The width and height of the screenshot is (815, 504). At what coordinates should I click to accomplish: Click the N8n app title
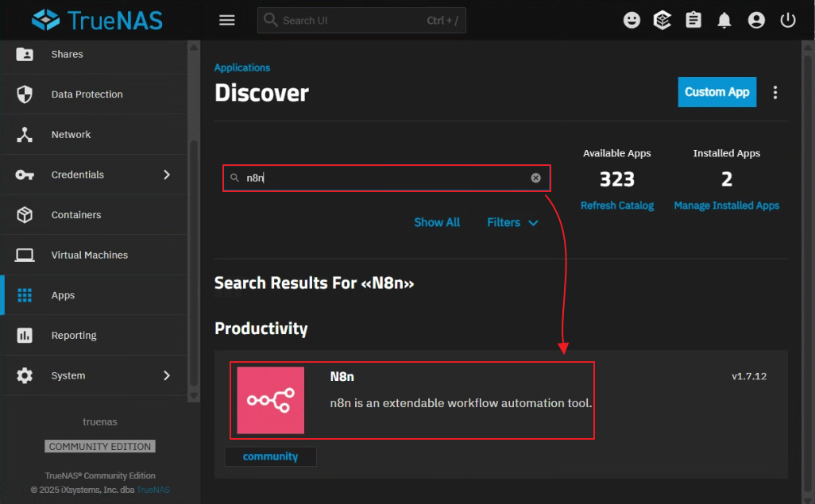(342, 377)
